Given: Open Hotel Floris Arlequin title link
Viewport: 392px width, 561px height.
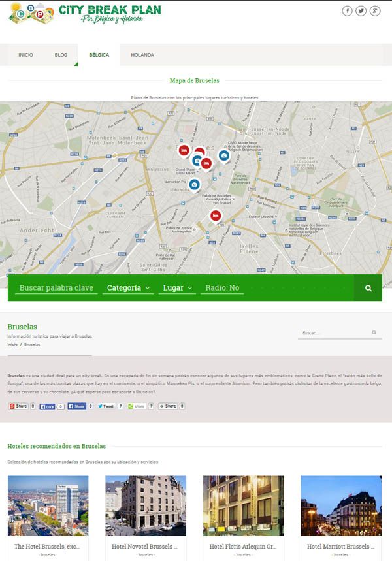Looking at the screenshot, I should [243, 547].
